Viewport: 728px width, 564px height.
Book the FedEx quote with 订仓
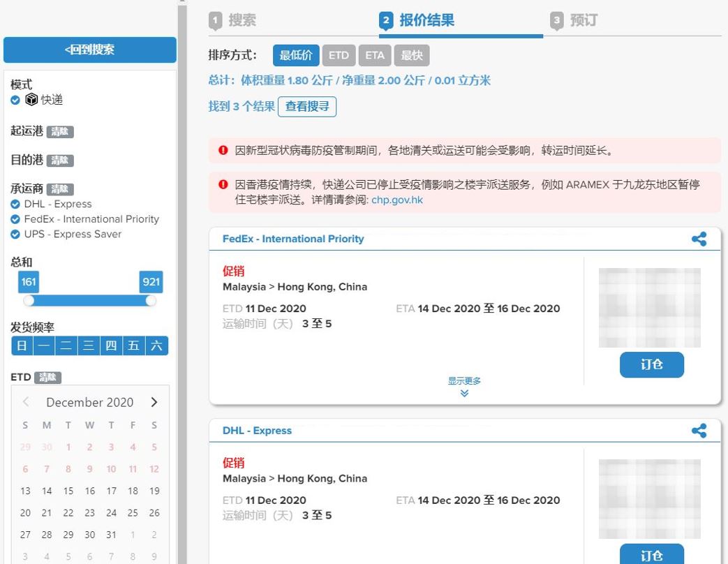651,365
